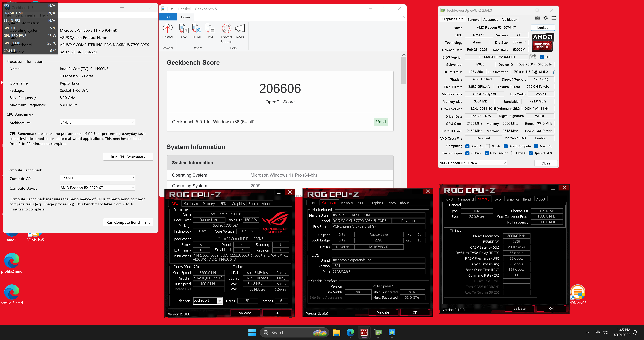644x340 pixels.
Task: Collapse the Geekbench ribbon with chevron
Action: coord(403,17)
